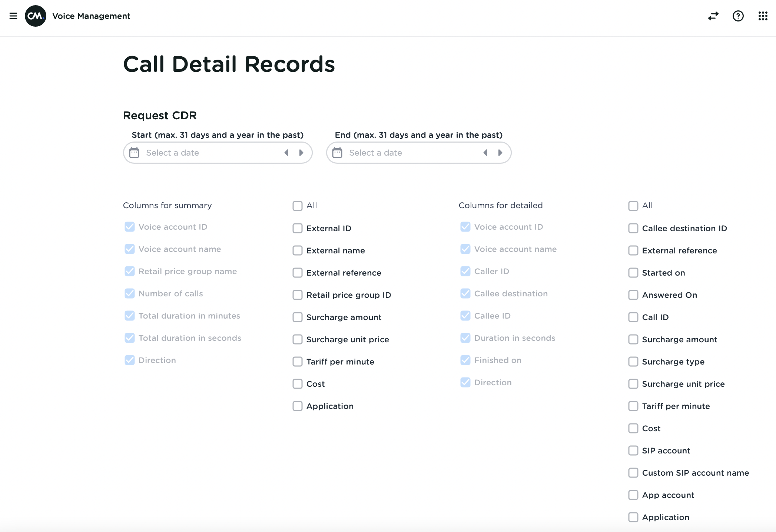Click the CM logo icon
The image size is (776, 532).
[x=36, y=16]
